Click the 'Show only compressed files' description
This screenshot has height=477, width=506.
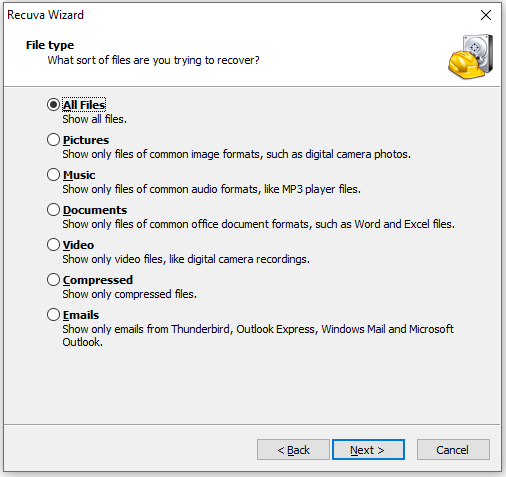130,294
